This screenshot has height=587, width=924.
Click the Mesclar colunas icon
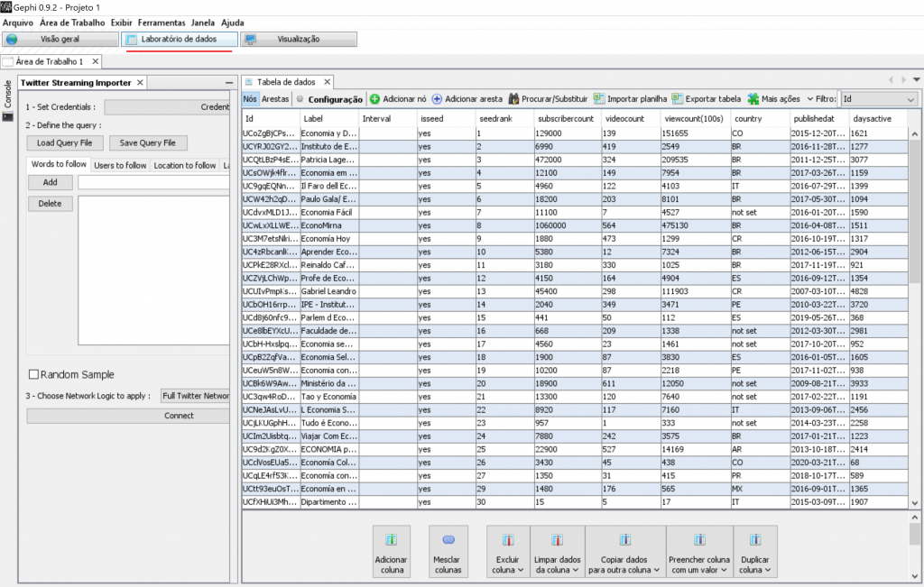pyautogui.click(x=448, y=541)
